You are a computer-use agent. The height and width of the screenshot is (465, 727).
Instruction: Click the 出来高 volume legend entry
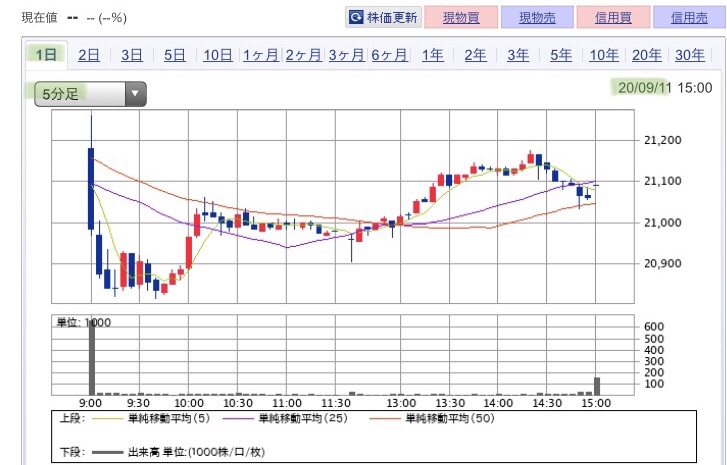[179, 452]
